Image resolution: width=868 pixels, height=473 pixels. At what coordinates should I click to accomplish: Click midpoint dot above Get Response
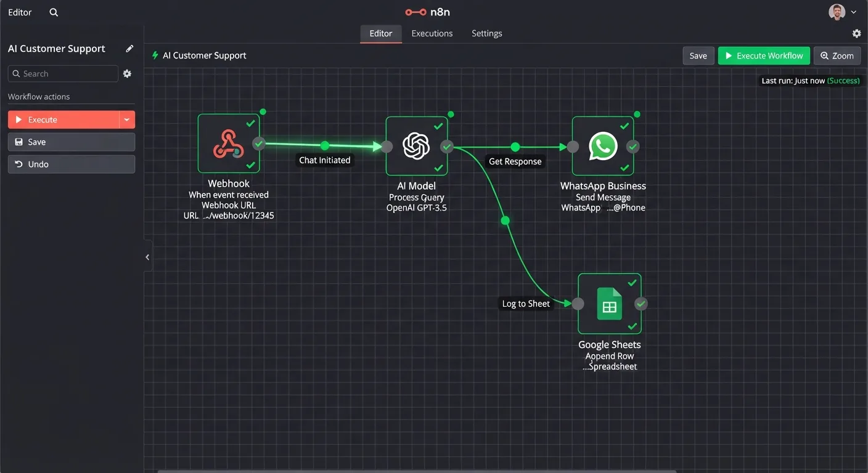tap(515, 147)
